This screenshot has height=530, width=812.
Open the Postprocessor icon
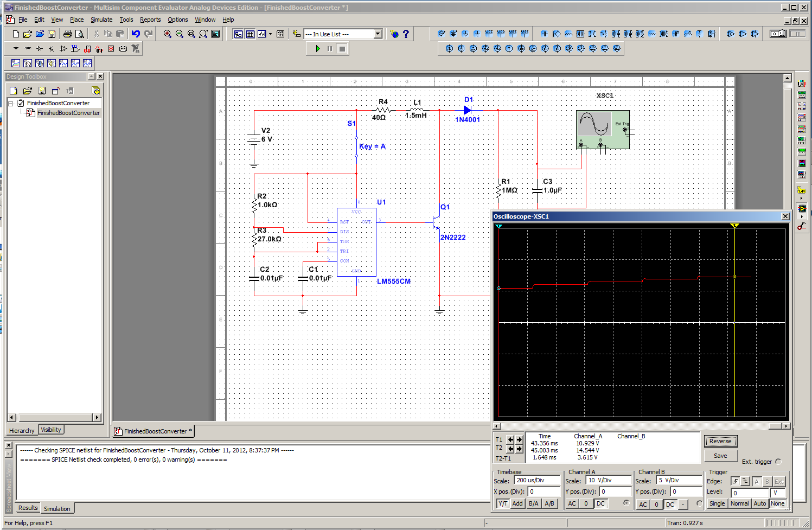[x=280, y=34]
